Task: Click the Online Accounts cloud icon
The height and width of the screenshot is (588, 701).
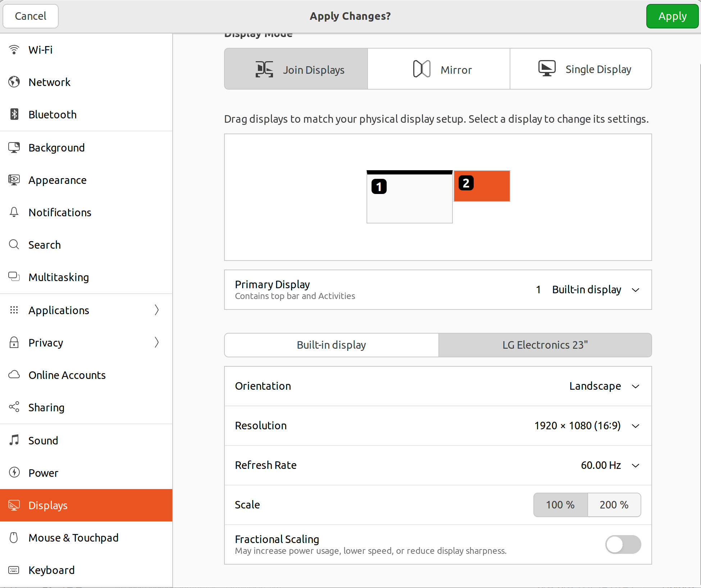Action: coord(14,375)
